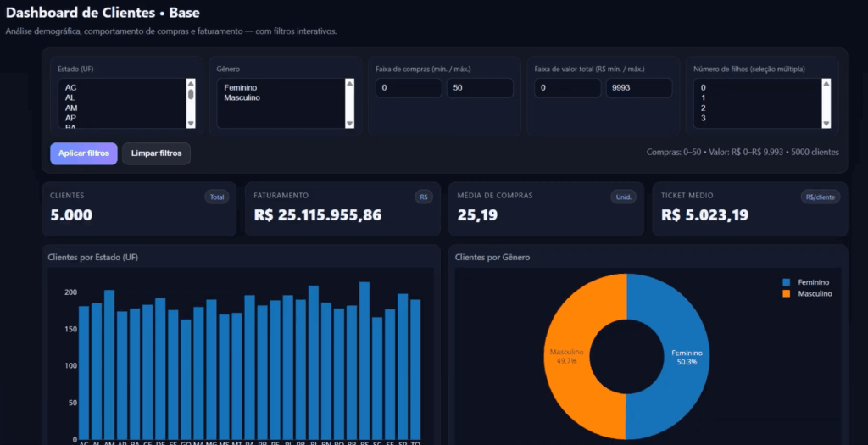Viewport: 868px width, 445px height.
Task: Click the Número de filhos (seleção múltipla) label
Action: [749, 70]
